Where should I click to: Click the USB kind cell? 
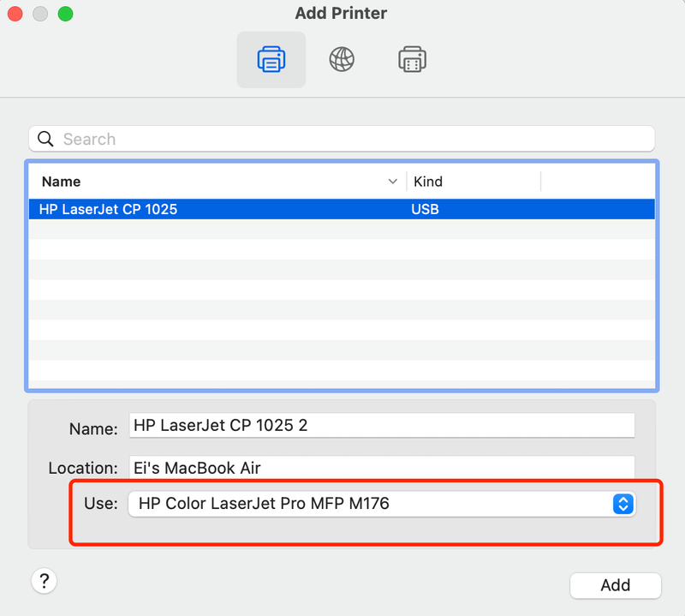(x=425, y=209)
